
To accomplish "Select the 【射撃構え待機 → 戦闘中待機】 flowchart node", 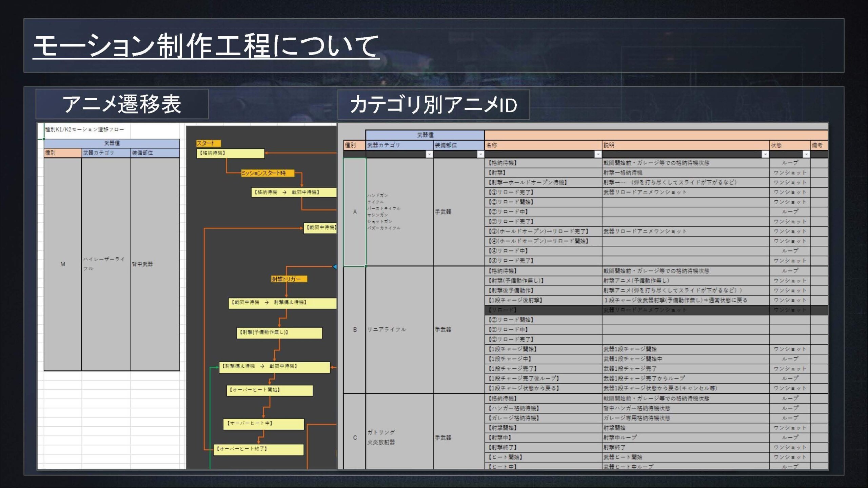I will tap(274, 367).
